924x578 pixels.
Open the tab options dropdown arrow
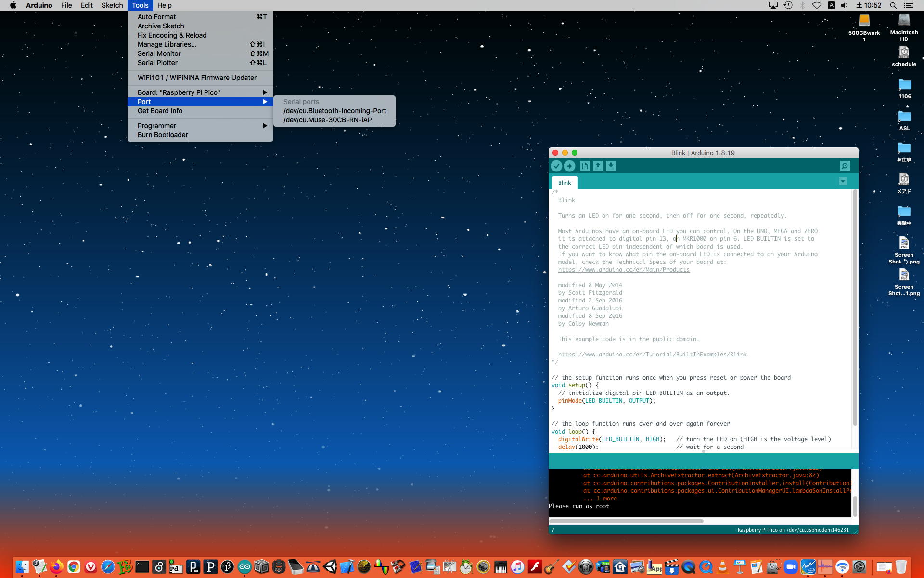click(843, 182)
